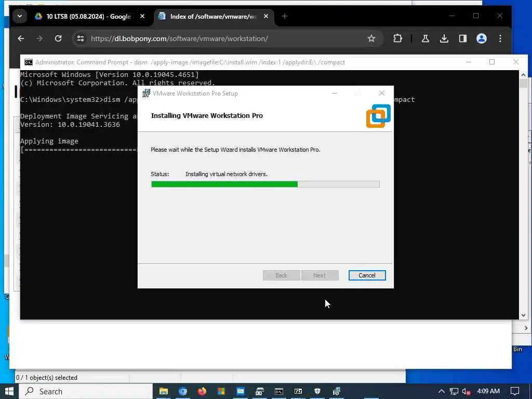Click Command Prompt scrollbar down arrow
Screen dimensions: 532x399
(x=523, y=315)
